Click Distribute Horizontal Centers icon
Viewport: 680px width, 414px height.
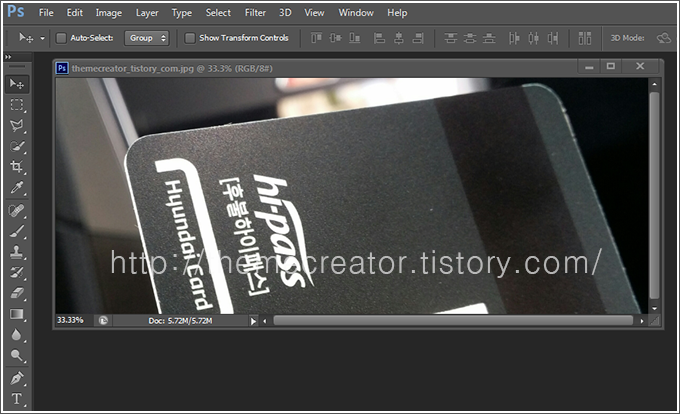(533, 38)
